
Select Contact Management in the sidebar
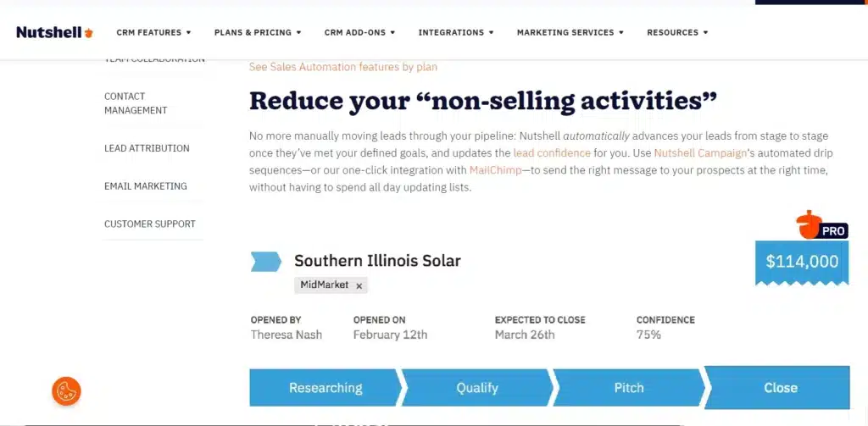pos(136,103)
